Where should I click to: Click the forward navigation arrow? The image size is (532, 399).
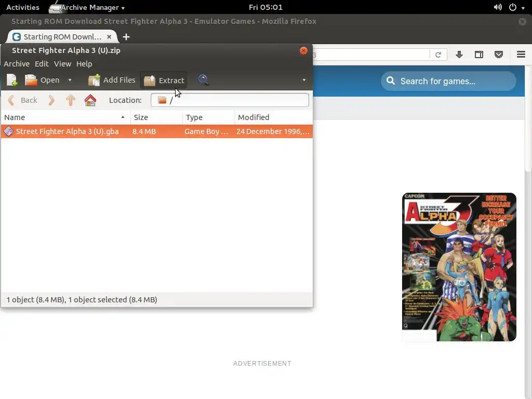pyautogui.click(x=51, y=100)
